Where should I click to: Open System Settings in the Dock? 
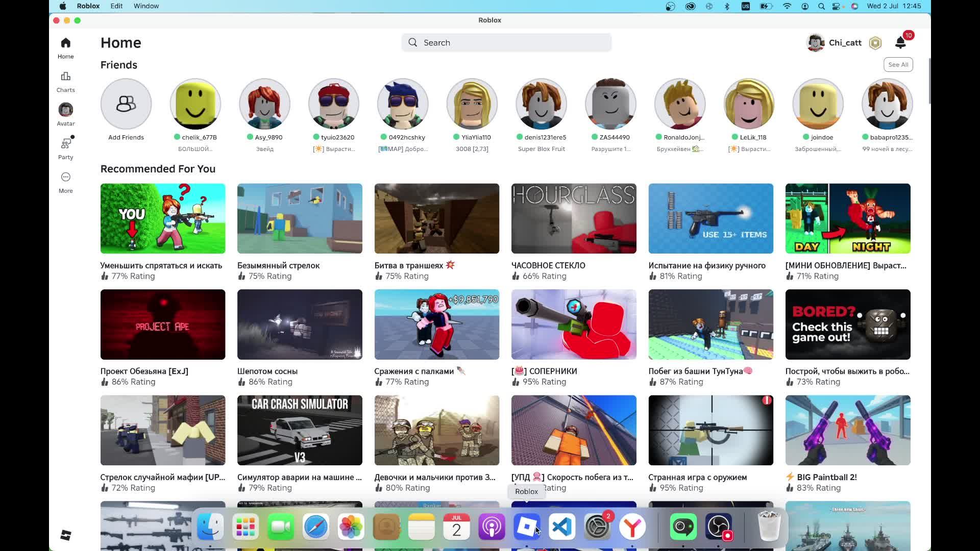pyautogui.click(x=597, y=527)
